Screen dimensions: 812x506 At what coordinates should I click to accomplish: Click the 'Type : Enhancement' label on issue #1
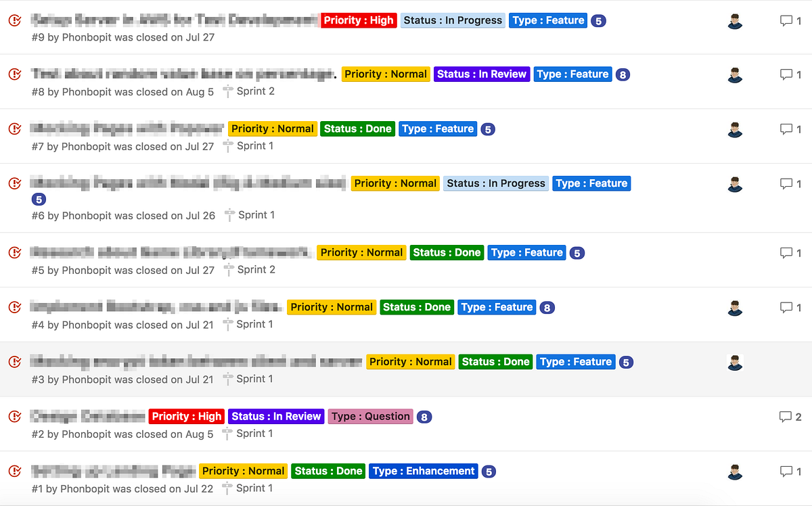424,471
